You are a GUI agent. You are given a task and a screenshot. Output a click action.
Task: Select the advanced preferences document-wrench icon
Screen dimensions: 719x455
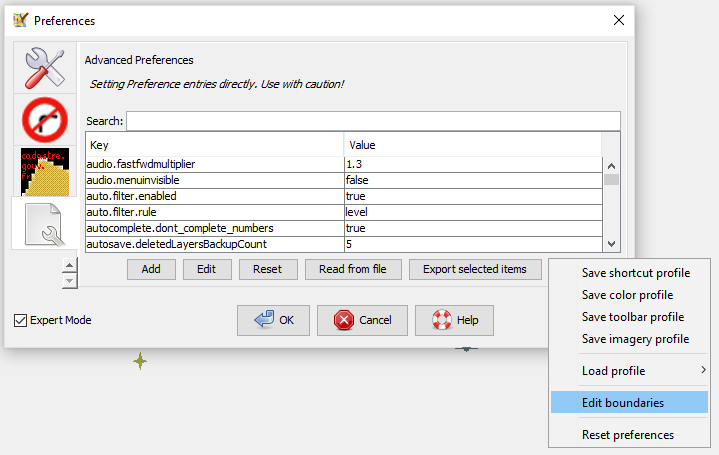click(45, 223)
